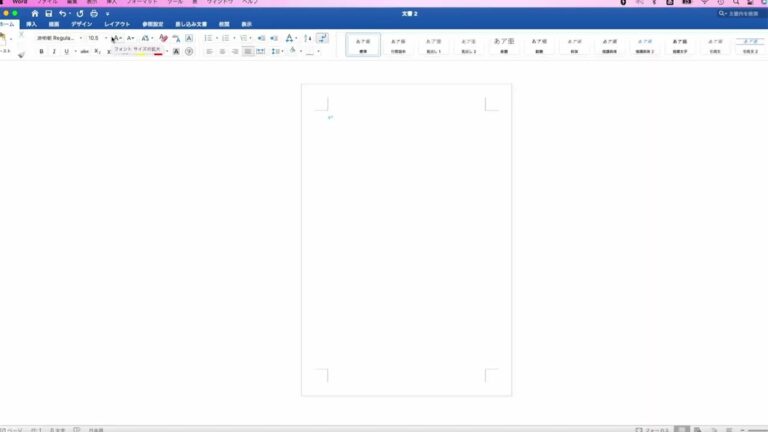Click the distributed alignment icon
The image size is (768, 432).
[x=261, y=51]
